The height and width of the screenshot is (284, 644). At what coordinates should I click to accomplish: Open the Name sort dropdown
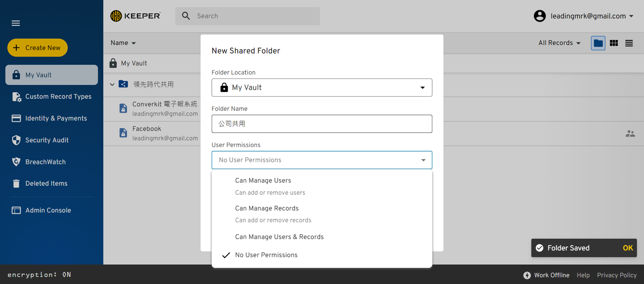(x=123, y=43)
